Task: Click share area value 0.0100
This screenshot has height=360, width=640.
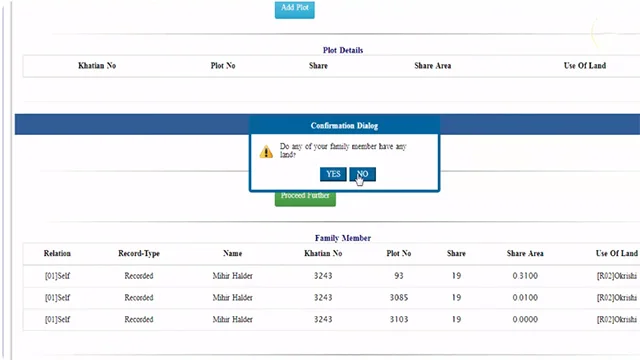Action: [x=525, y=298]
